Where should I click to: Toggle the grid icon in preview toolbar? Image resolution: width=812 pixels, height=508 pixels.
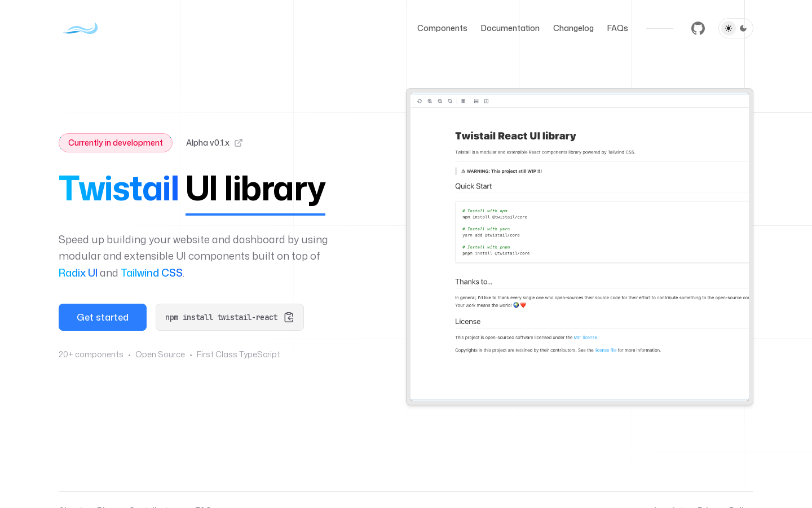(x=464, y=102)
